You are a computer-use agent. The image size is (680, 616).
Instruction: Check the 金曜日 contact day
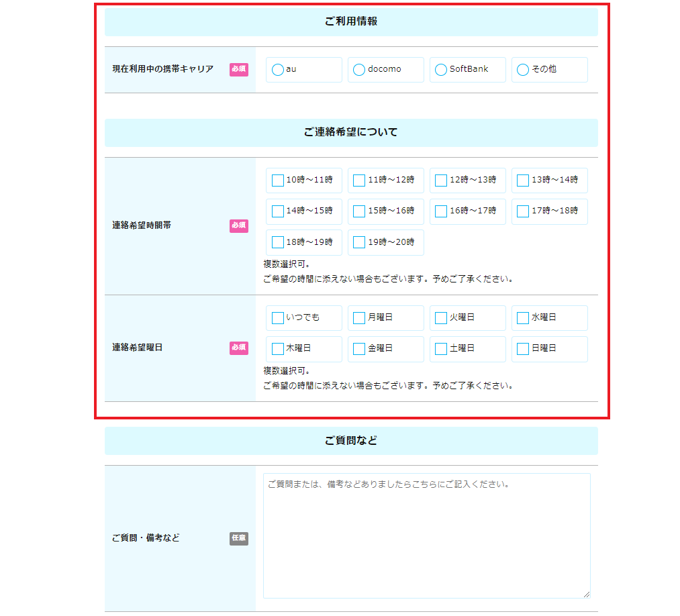pos(359,349)
